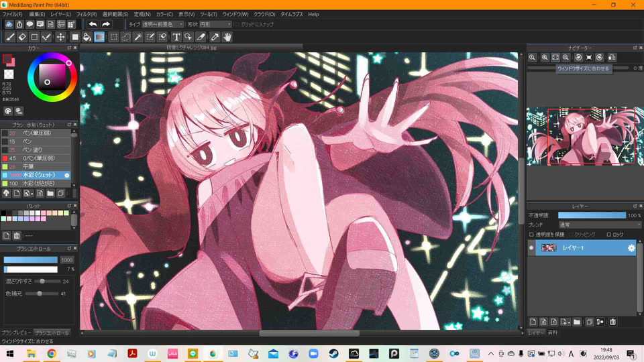Select the Operation tool

[188, 38]
